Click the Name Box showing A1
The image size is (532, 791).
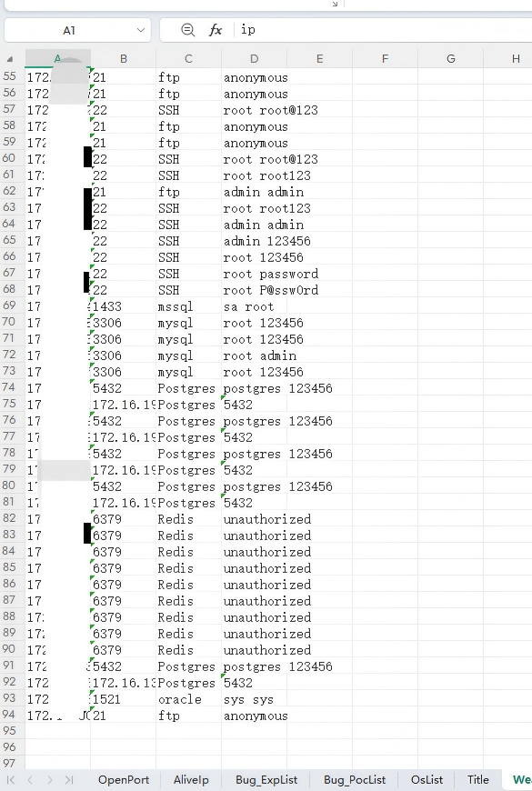(77, 30)
